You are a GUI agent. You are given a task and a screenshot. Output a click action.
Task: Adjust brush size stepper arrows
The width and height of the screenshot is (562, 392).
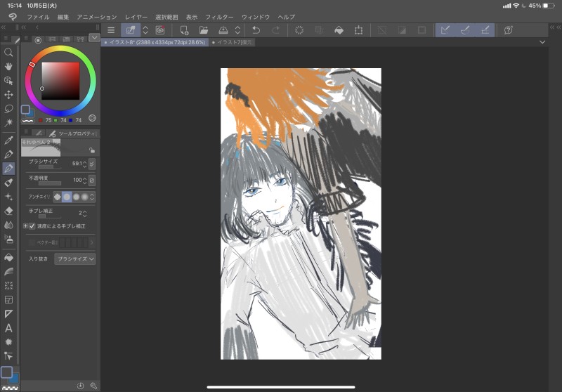84,164
